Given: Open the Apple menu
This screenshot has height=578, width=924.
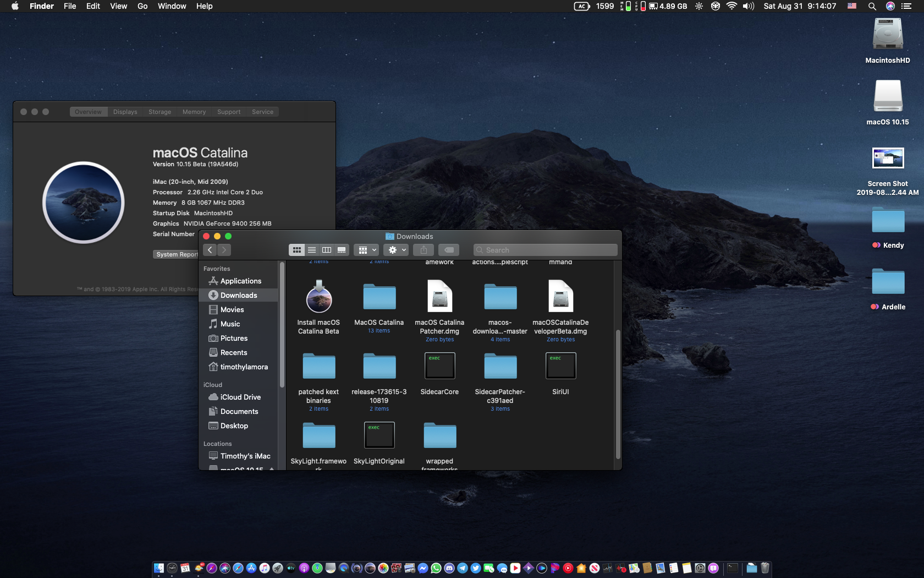Looking at the screenshot, I should coord(15,6).
